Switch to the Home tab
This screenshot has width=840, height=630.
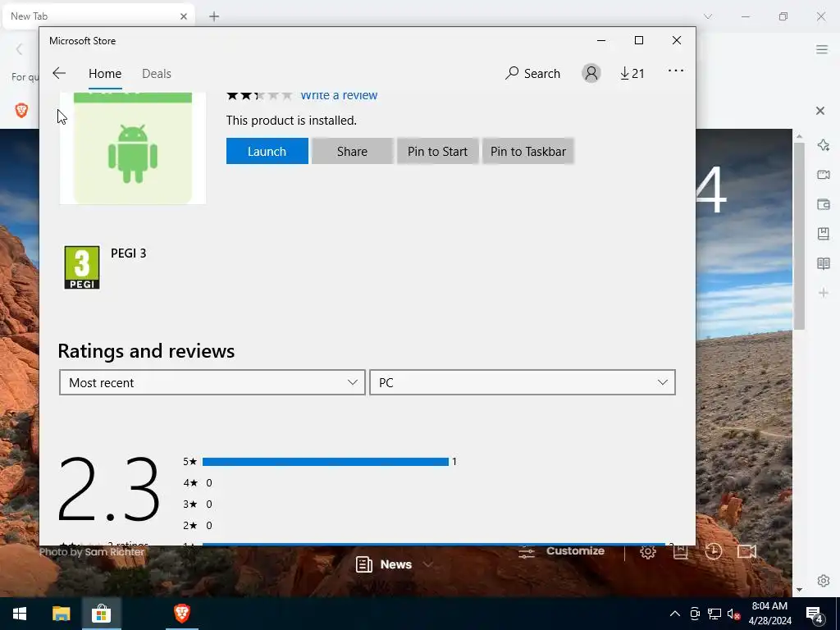105,73
